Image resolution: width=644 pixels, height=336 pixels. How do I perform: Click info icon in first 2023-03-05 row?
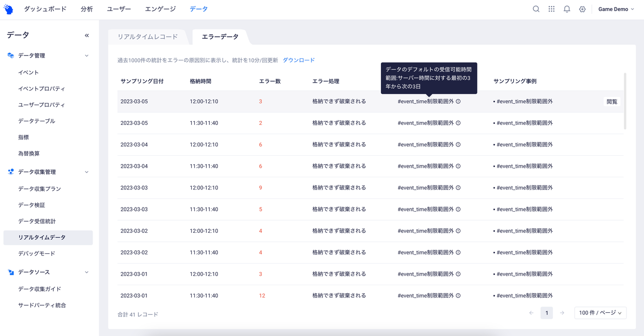click(x=458, y=101)
